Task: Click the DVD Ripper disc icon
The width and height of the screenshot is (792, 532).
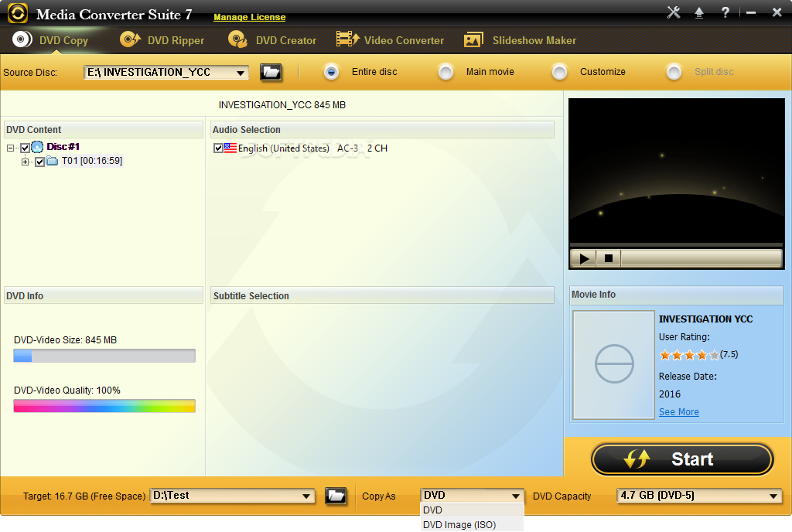Action: pyautogui.click(x=130, y=39)
